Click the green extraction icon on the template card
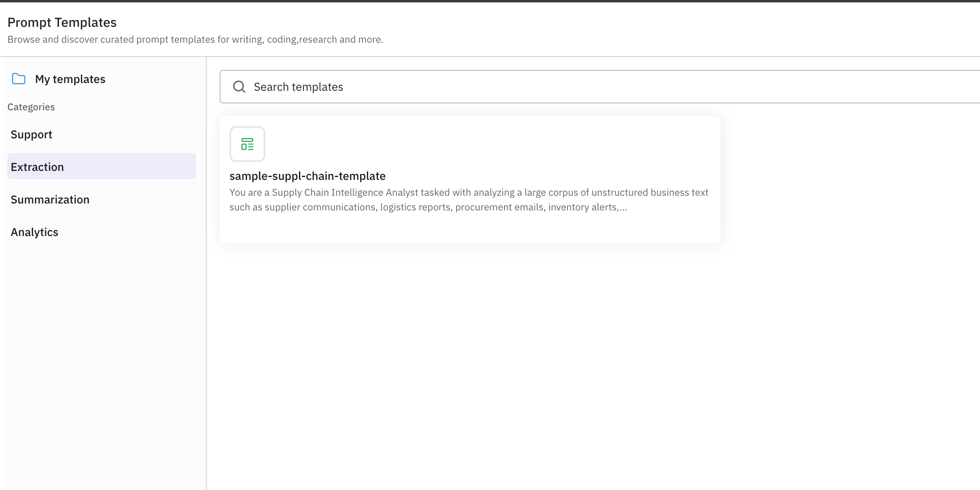 point(247,144)
